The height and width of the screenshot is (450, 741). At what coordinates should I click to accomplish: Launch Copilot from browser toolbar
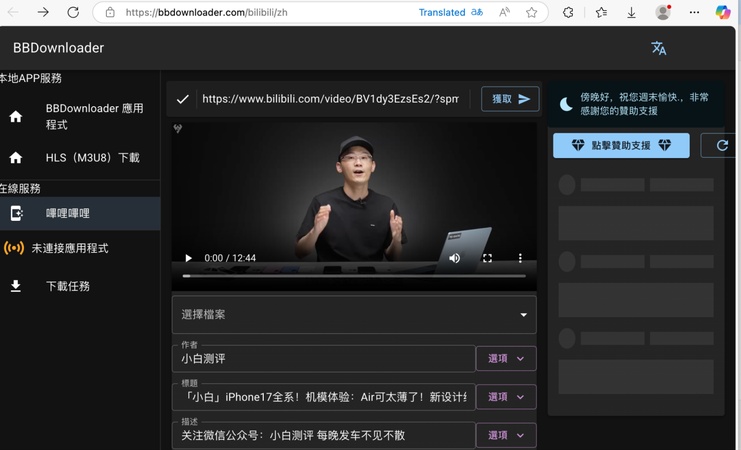pyautogui.click(x=723, y=12)
